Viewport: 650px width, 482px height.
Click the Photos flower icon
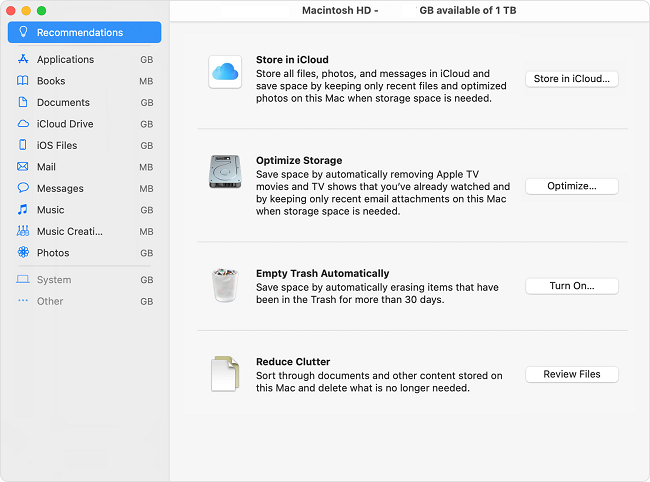[23, 252]
